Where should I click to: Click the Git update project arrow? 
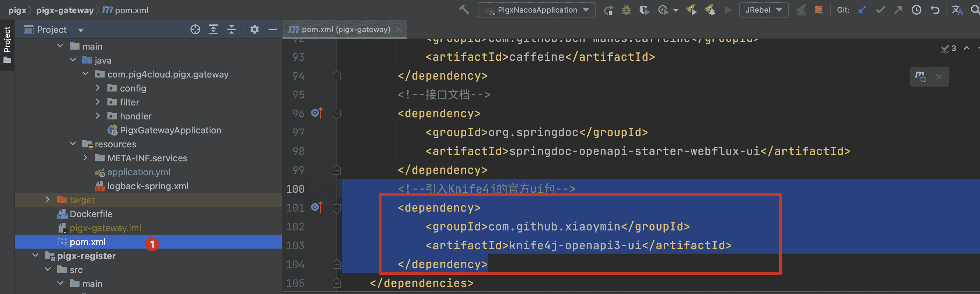click(x=862, y=10)
